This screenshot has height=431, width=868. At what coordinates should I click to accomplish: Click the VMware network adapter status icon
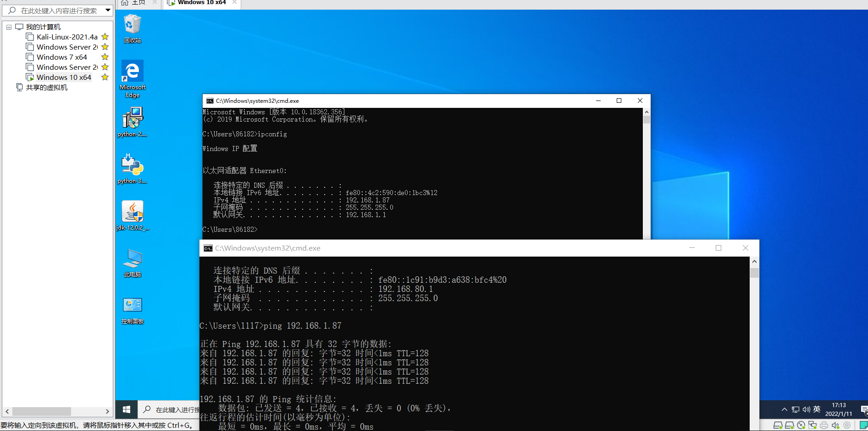[813, 425]
